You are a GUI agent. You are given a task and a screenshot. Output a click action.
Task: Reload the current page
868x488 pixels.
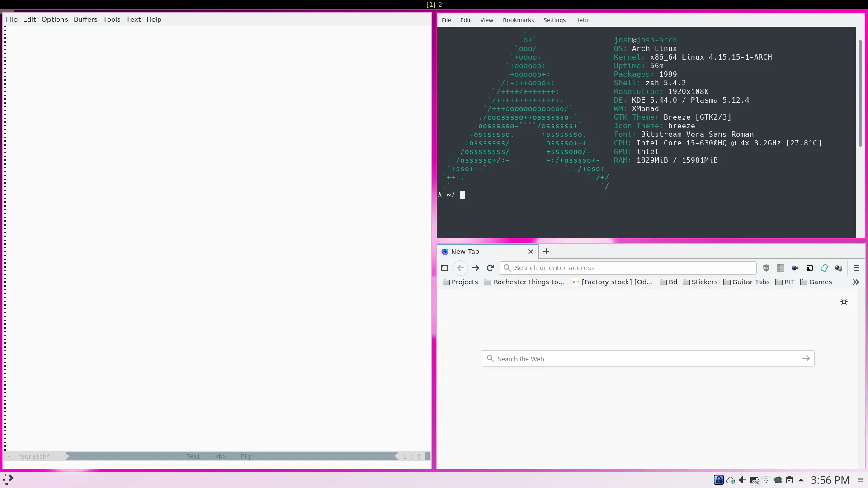(x=490, y=267)
